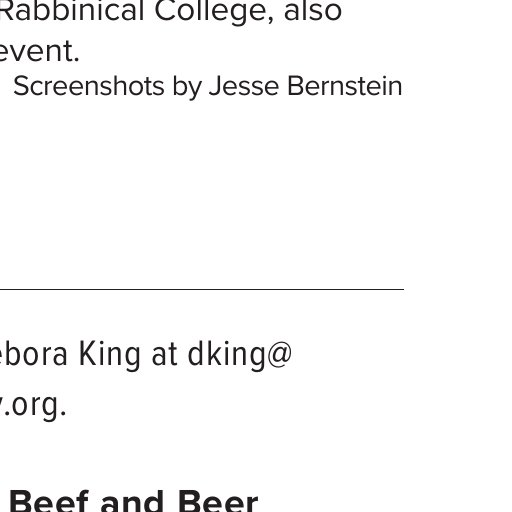Click the word at before dking@
The width and height of the screenshot is (512, 512).
pyautogui.click(x=164, y=355)
